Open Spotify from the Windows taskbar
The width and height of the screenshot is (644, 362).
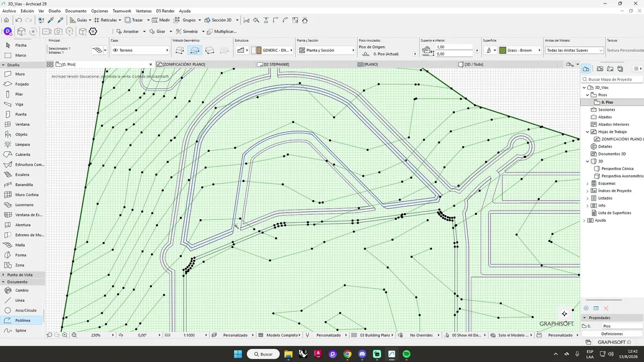pos(407,354)
